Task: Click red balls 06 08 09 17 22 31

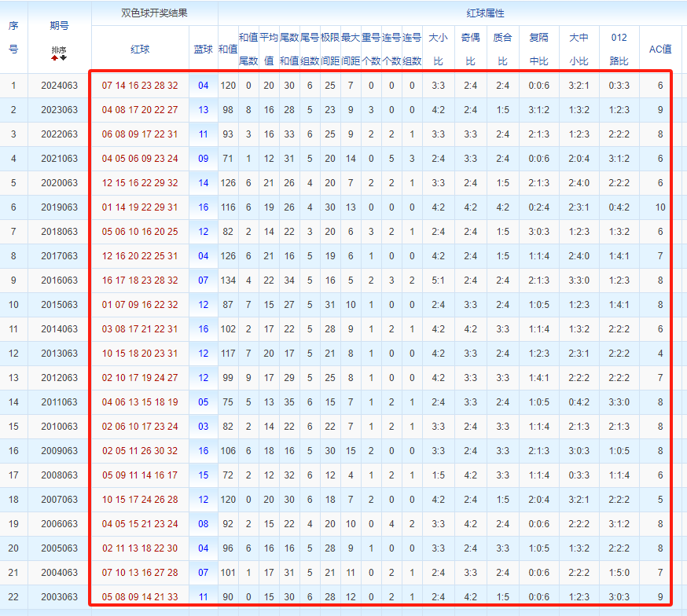Action: point(140,134)
